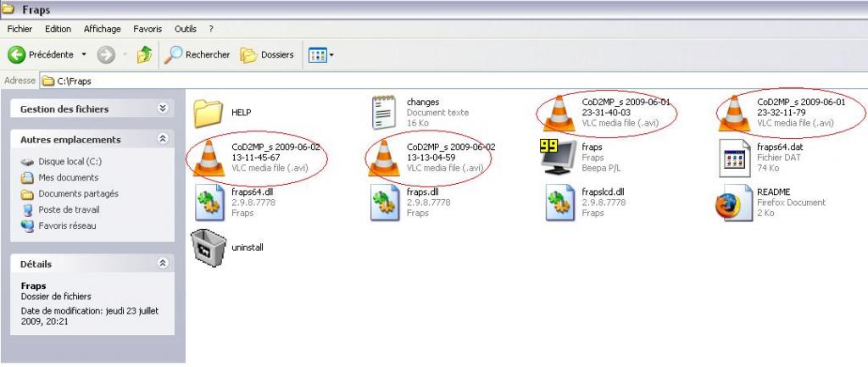Select the README Firefox document icon

733,203
